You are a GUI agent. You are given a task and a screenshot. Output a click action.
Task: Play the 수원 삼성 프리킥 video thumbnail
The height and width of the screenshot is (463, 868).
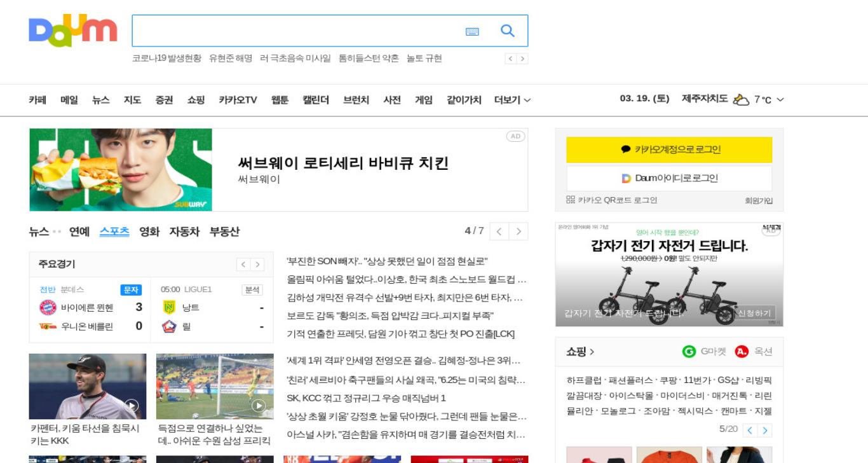[215, 387]
